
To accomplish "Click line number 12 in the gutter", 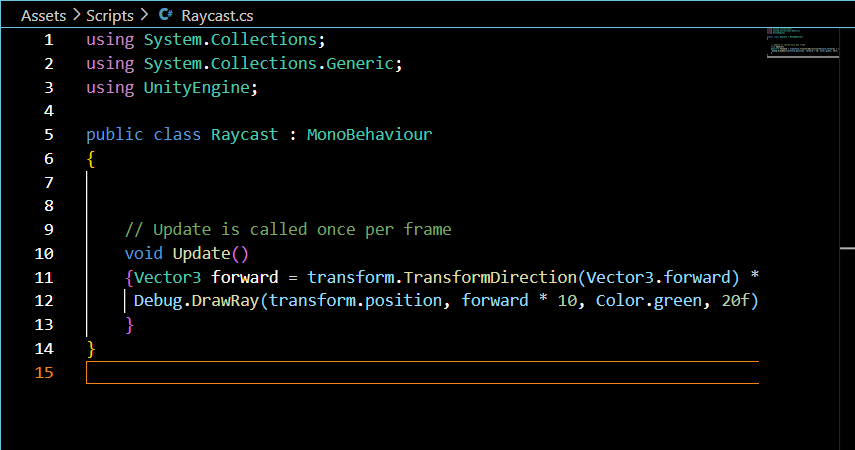I will tap(44, 301).
